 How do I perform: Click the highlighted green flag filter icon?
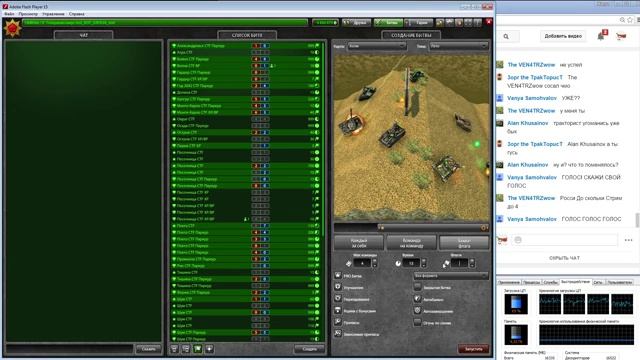(x=198, y=349)
